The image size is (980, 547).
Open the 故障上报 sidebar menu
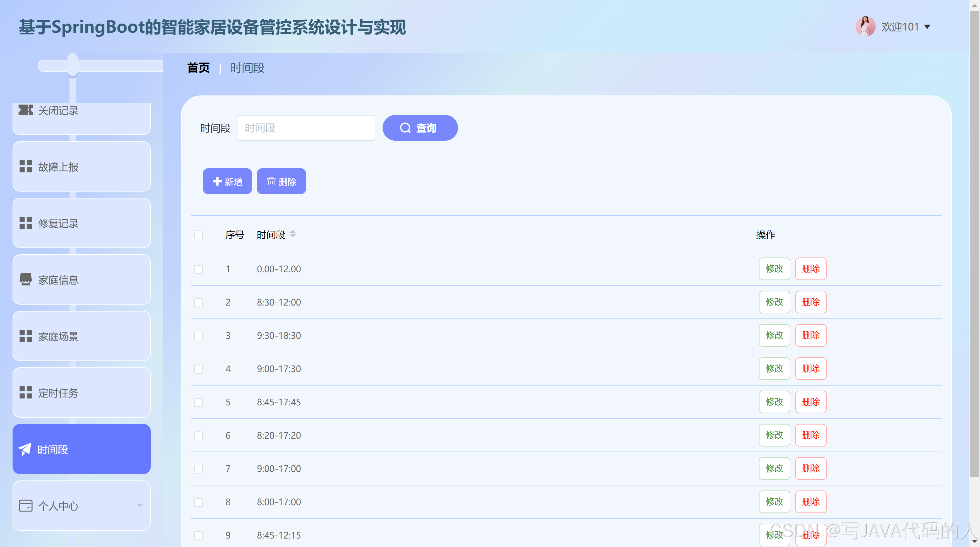(x=82, y=166)
